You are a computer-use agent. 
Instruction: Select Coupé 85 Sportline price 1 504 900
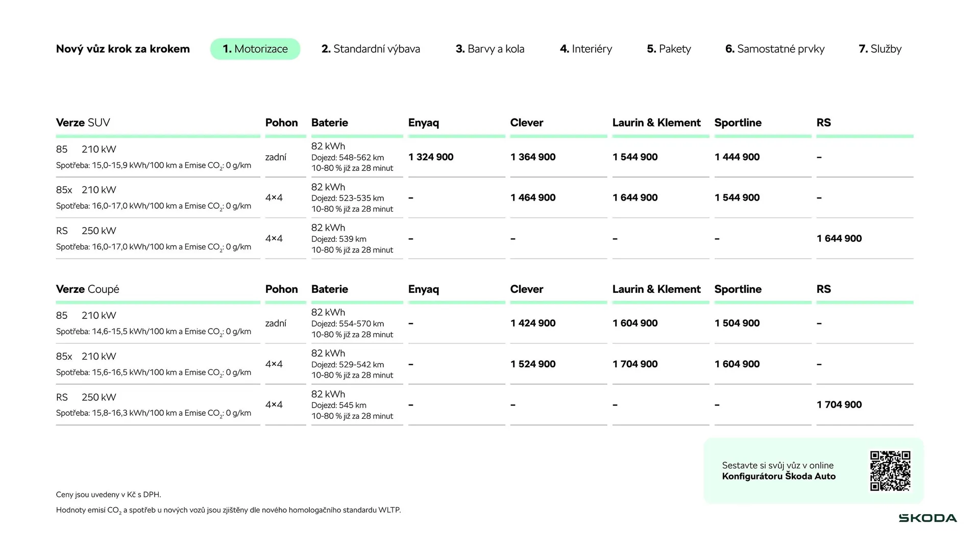click(737, 323)
